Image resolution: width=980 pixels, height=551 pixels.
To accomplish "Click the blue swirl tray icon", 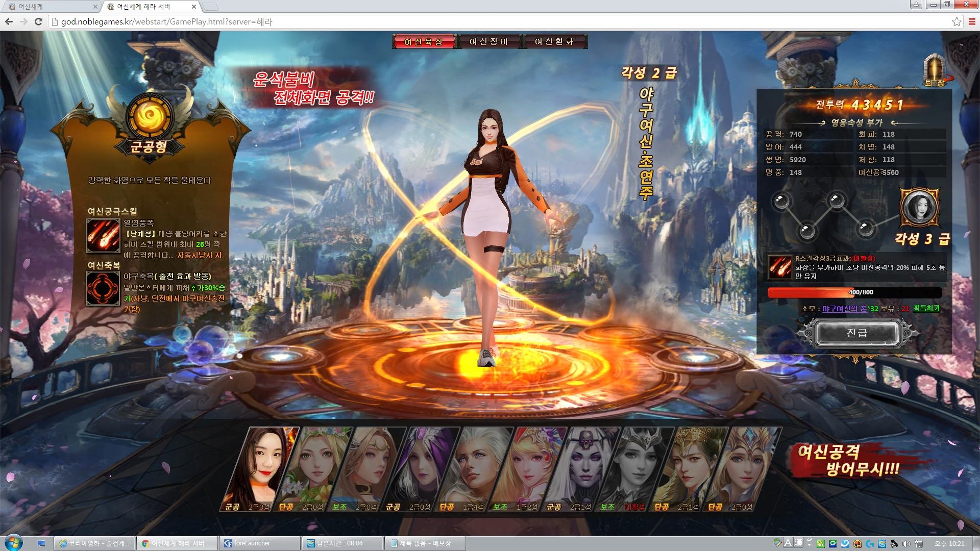I will [x=845, y=544].
